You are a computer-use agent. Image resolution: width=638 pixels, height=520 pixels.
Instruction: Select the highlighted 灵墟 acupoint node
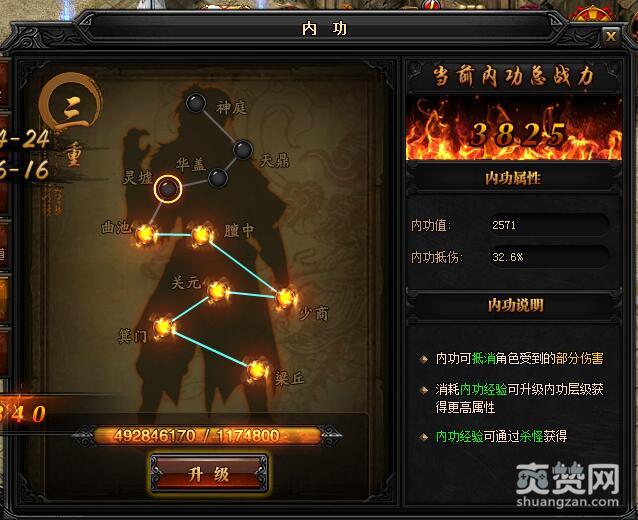(168, 189)
